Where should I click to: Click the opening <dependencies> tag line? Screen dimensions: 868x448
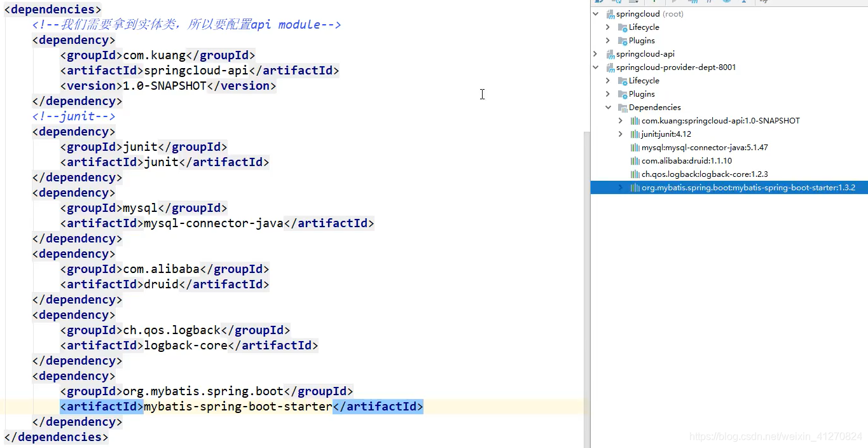coord(53,10)
